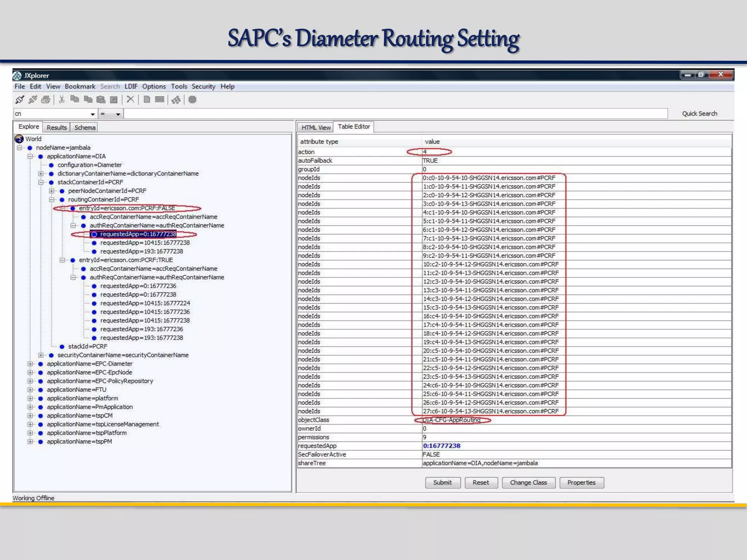Switch to the HTML View tab

tap(316, 127)
